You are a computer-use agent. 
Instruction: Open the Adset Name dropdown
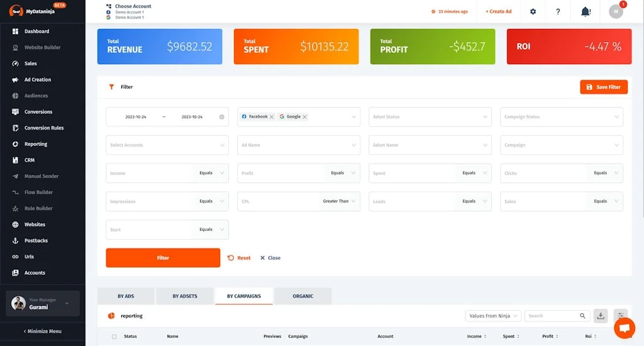(430, 145)
